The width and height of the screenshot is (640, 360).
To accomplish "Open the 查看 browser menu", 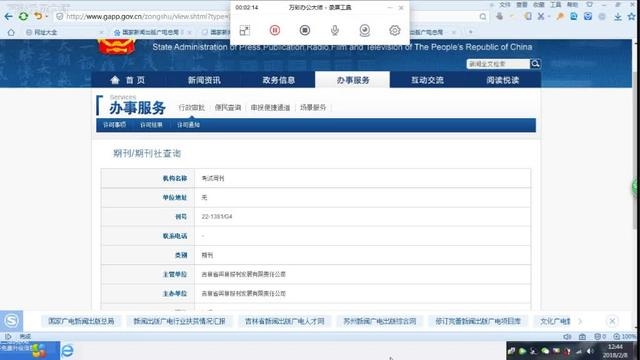I will [x=522, y=4].
